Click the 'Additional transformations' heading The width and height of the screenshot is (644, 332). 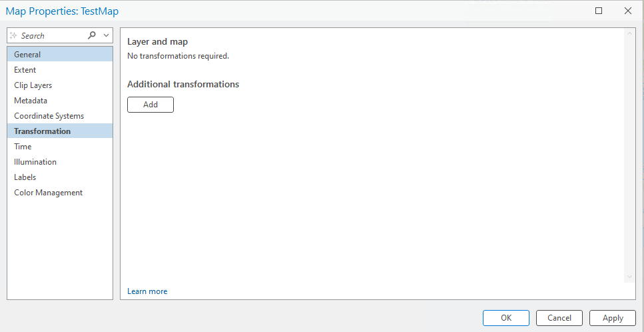183,84
